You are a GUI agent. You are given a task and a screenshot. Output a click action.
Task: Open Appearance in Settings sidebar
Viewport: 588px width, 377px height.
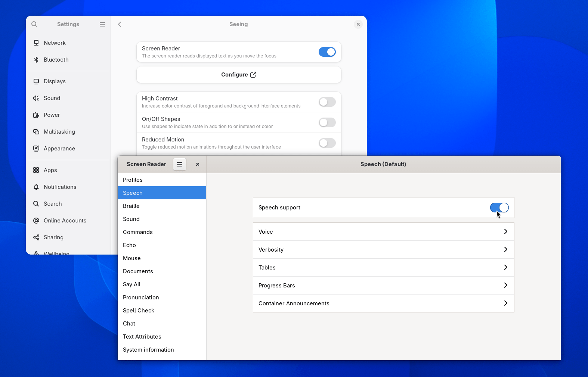click(69, 149)
